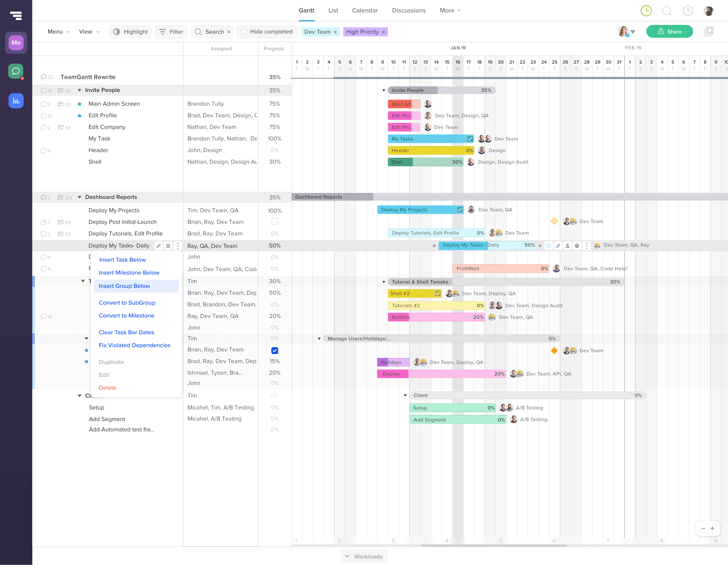Select Insert Group Below menu item
This screenshot has height=565, width=728.
[124, 286]
